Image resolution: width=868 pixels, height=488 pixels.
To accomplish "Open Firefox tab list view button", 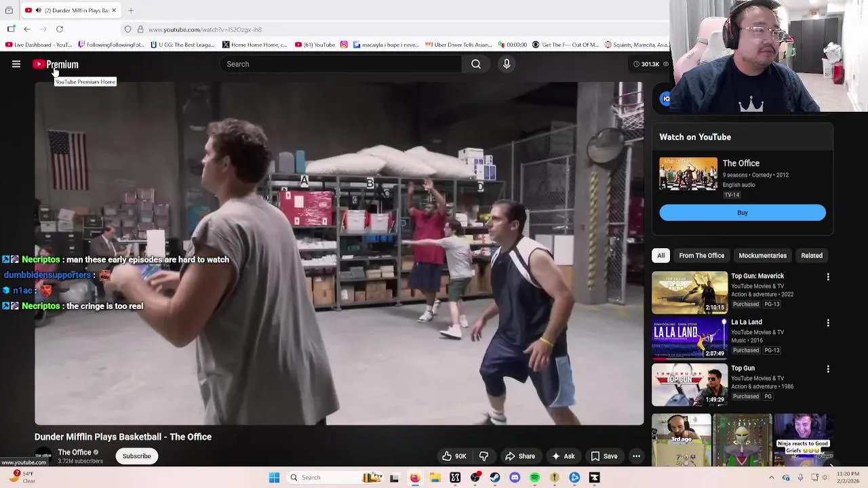I will click(9, 10).
